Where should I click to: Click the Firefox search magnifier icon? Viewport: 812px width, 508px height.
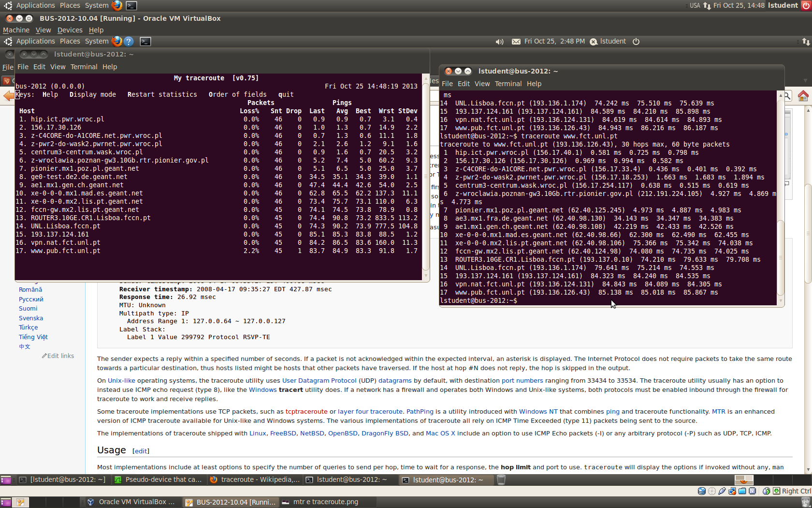[787, 96]
